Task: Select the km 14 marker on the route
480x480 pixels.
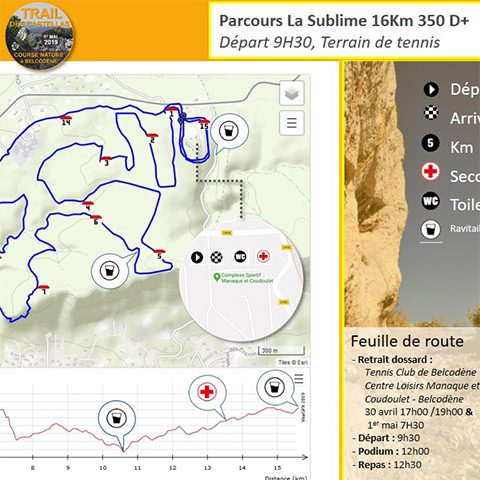Action: [66, 120]
